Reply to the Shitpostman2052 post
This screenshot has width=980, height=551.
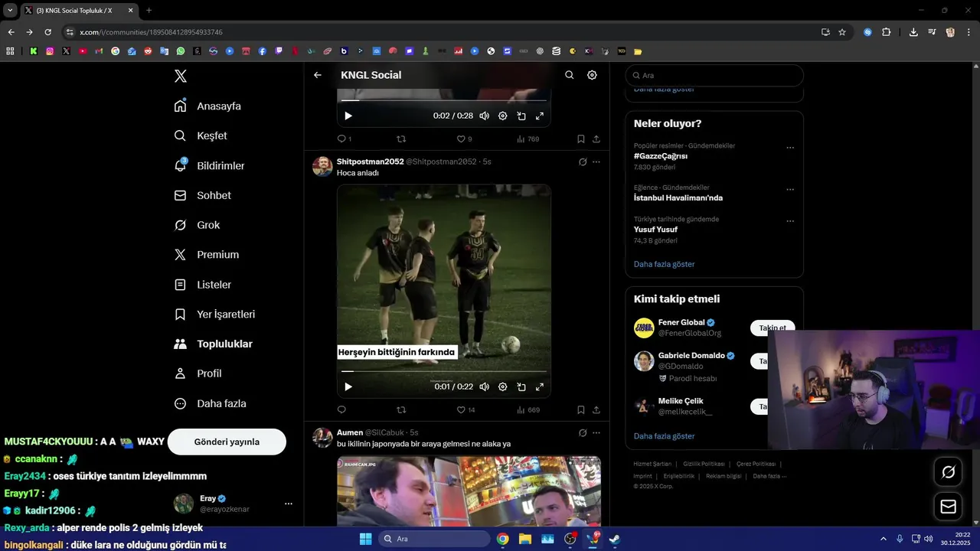(x=341, y=410)
